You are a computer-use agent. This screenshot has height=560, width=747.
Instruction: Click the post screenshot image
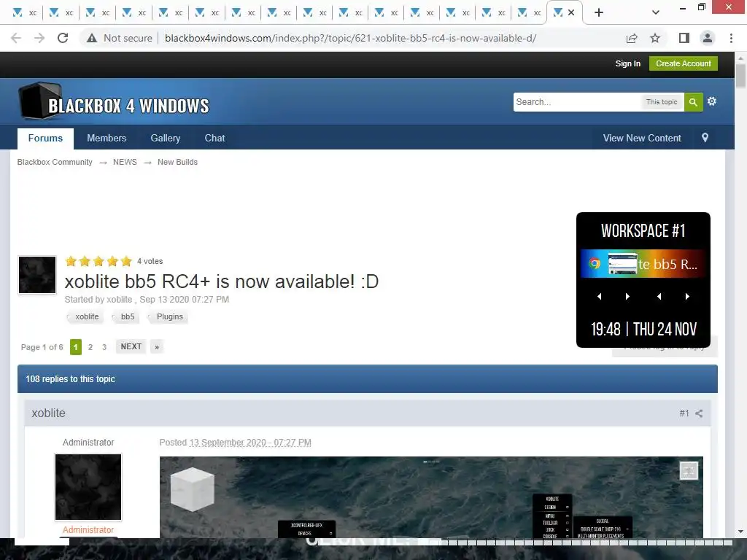[431, 497]
